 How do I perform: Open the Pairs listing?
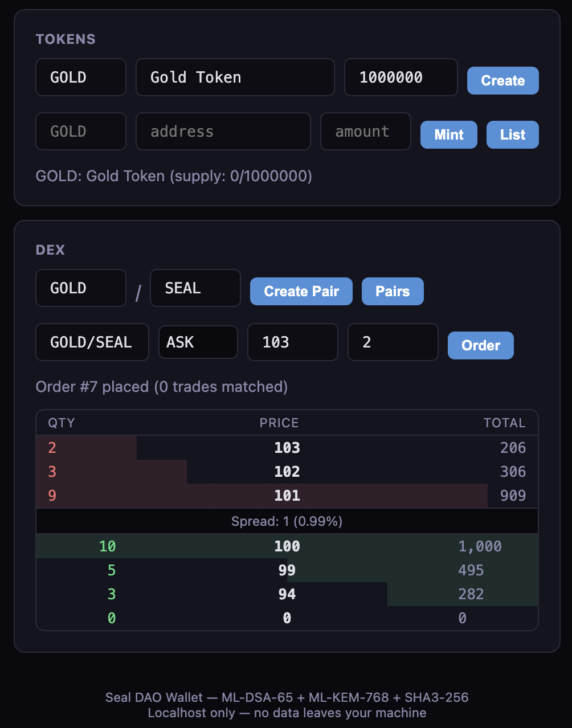tap(392, 291)
